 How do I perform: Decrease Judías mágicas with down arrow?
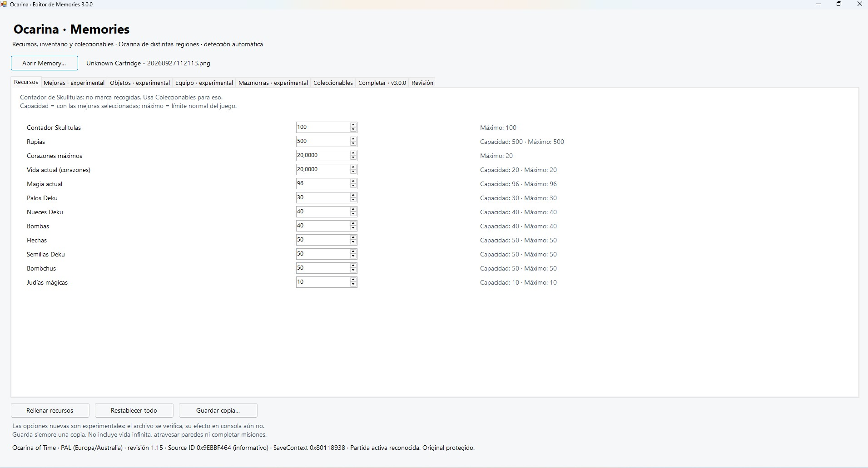353,285
